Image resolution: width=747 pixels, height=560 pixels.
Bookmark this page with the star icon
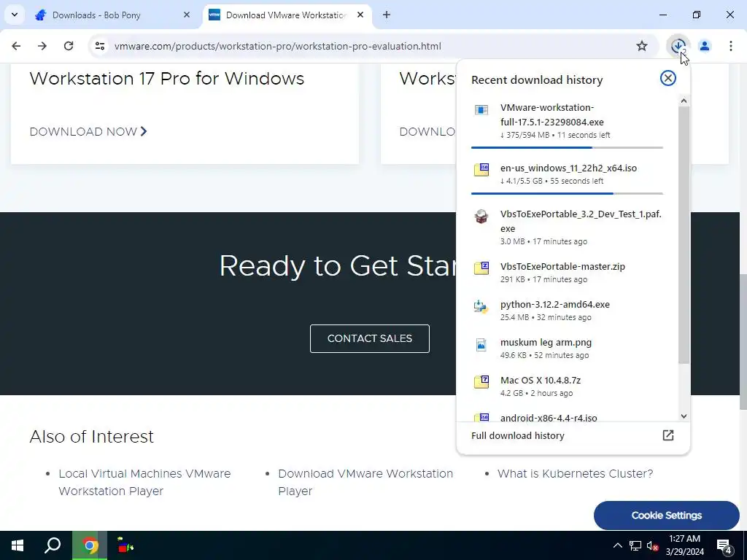pos(642,46)
